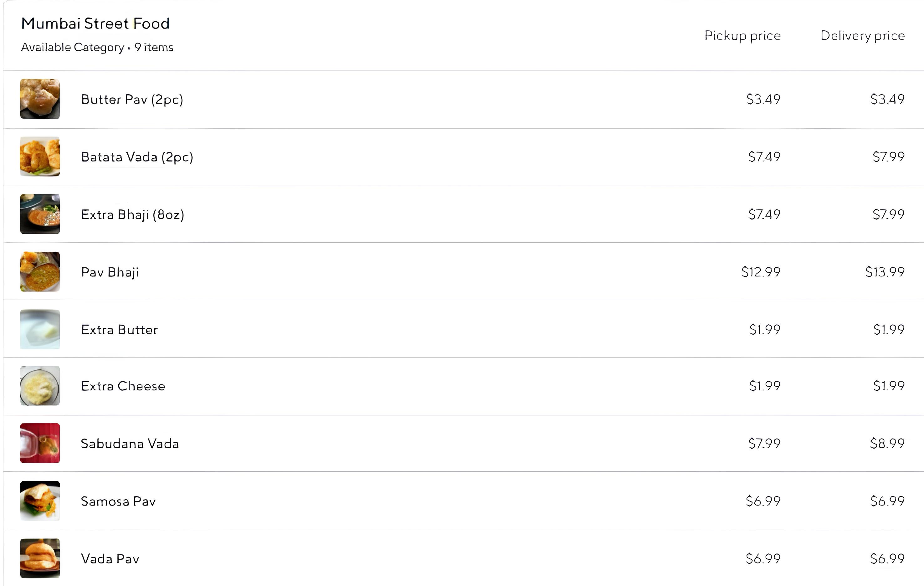Select the Extra Cheese item photo

40,386
